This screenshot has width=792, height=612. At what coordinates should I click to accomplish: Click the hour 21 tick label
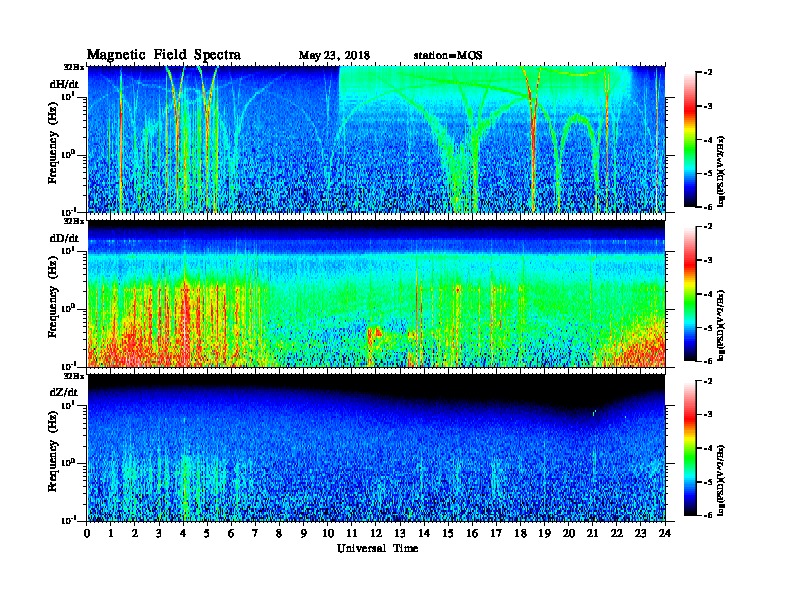click(592, 534)
